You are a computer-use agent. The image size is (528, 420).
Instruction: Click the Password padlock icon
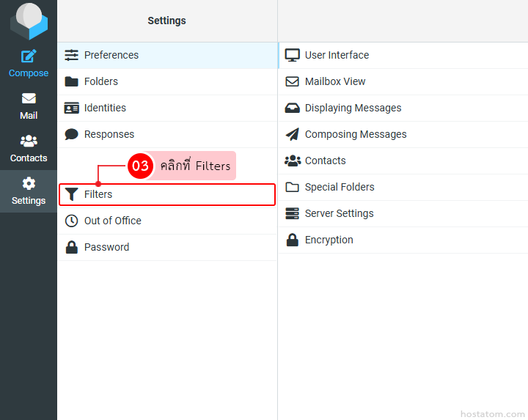point(71,247)
